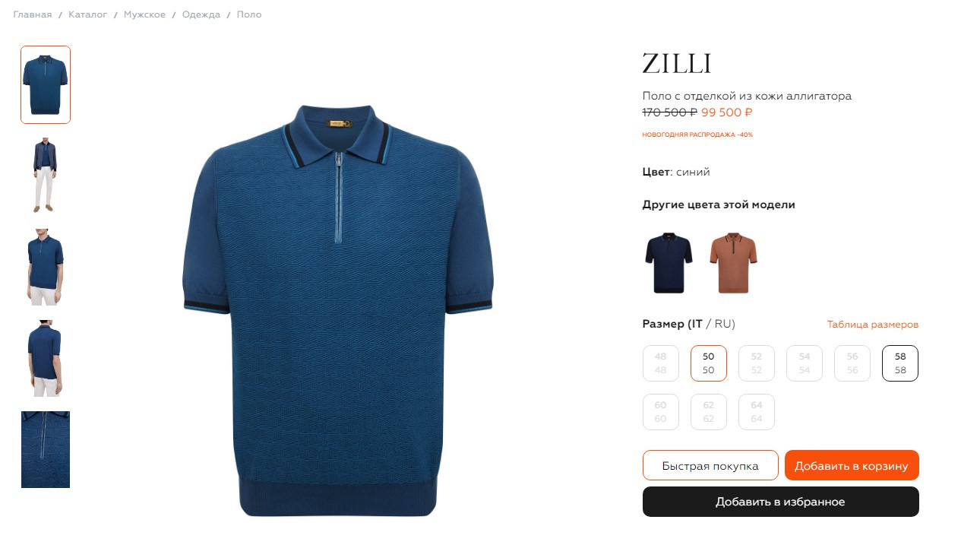980x545 pixels.
Task: Click the Быстрая покупка button
Action: [x=710, y=465]
